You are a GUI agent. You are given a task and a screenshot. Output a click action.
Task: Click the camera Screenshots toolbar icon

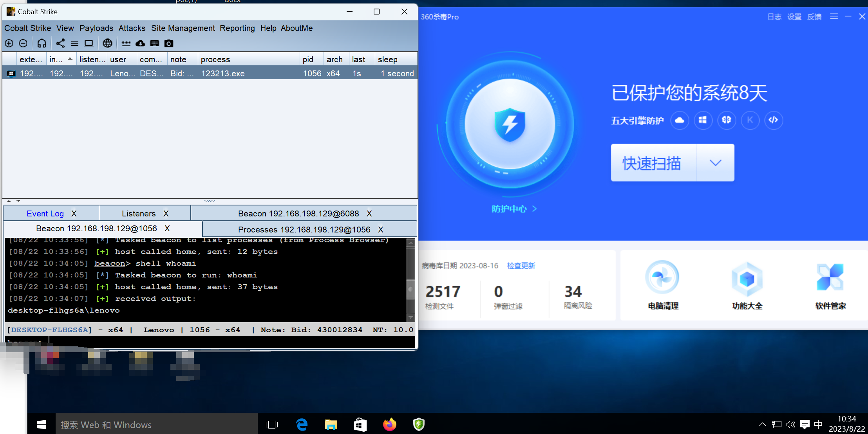pos(168,43)
